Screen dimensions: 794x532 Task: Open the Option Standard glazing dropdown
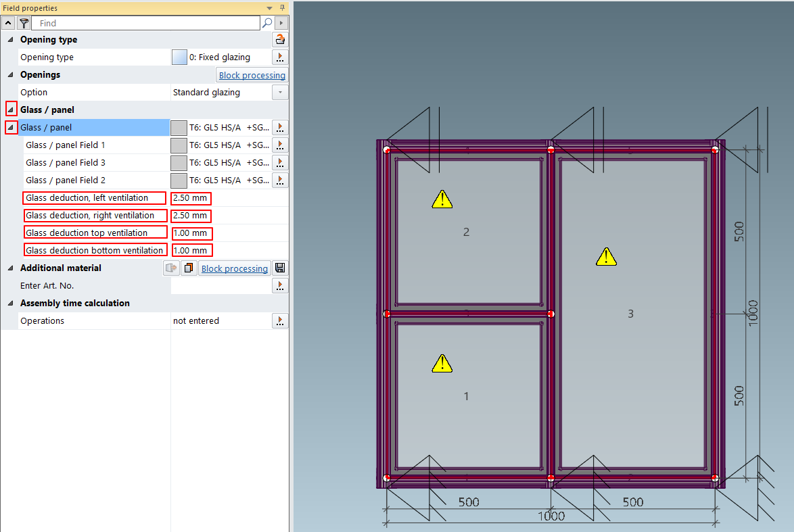pos(280,93)
